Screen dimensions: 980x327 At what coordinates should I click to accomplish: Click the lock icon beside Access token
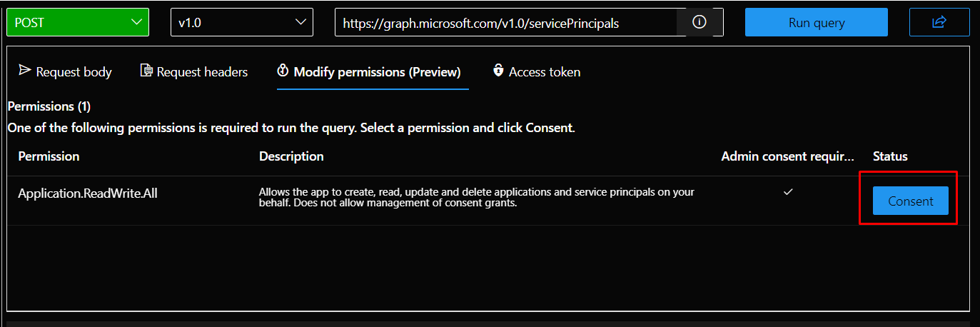498,71
